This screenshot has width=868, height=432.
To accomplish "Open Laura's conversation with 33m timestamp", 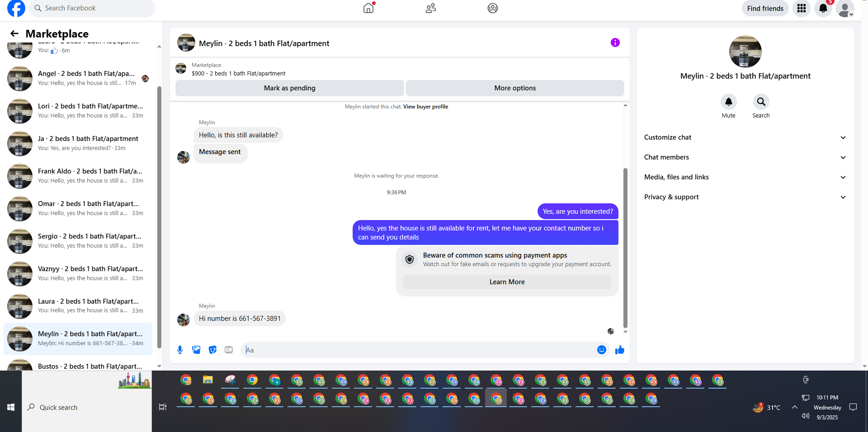I will point(78,306).
